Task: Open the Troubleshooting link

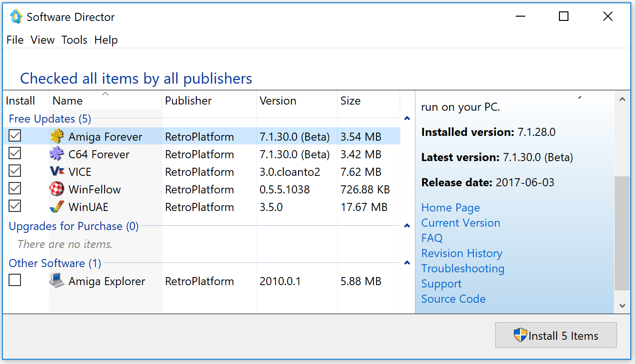Action: point(462,268)
